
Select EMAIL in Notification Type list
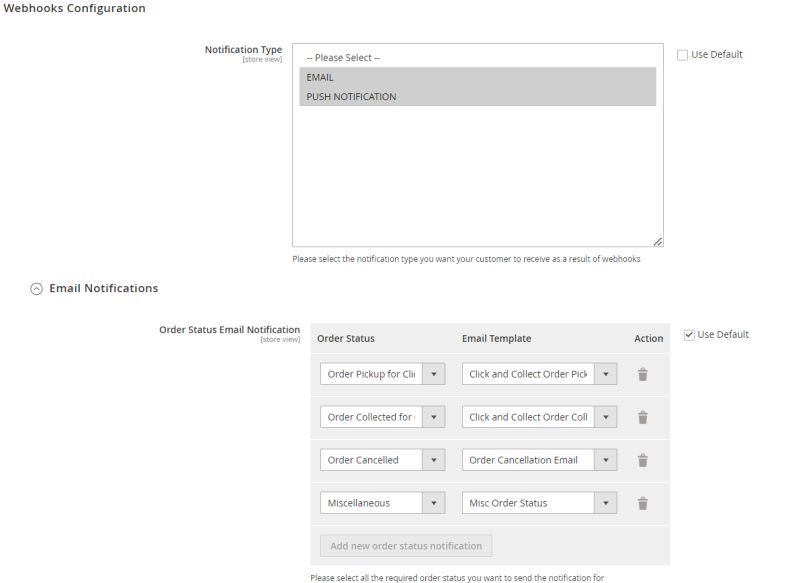[478, 77]
